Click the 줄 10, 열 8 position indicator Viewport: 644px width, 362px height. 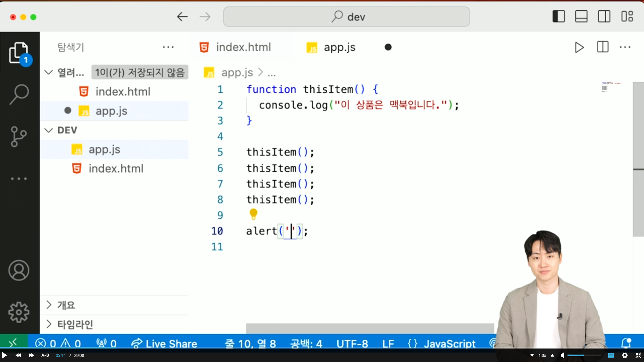[x=250, y=343]
